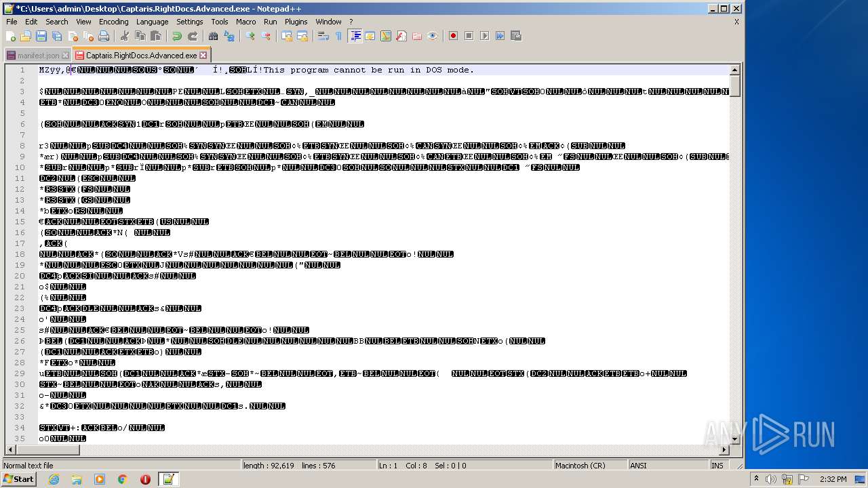The image size is (868, 488).
Task: Click the horizontal scrollbar right arrow
Action: pyautogui.click(x=724, y=449)
